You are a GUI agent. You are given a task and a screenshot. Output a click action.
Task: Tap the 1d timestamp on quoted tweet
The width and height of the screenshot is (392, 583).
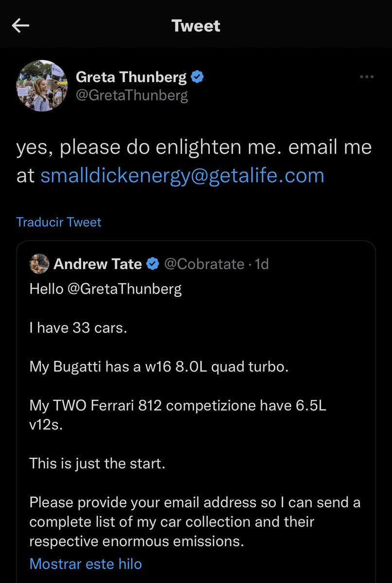click(x=262, y=264)
